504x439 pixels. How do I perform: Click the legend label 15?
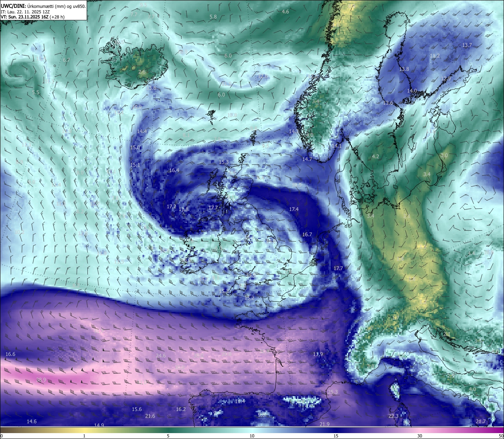336,436
